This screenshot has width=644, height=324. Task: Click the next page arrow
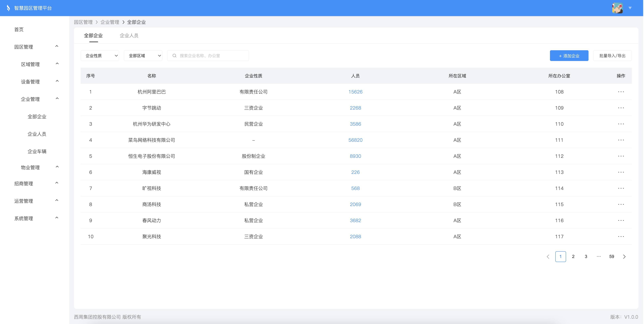pos(624,256)
